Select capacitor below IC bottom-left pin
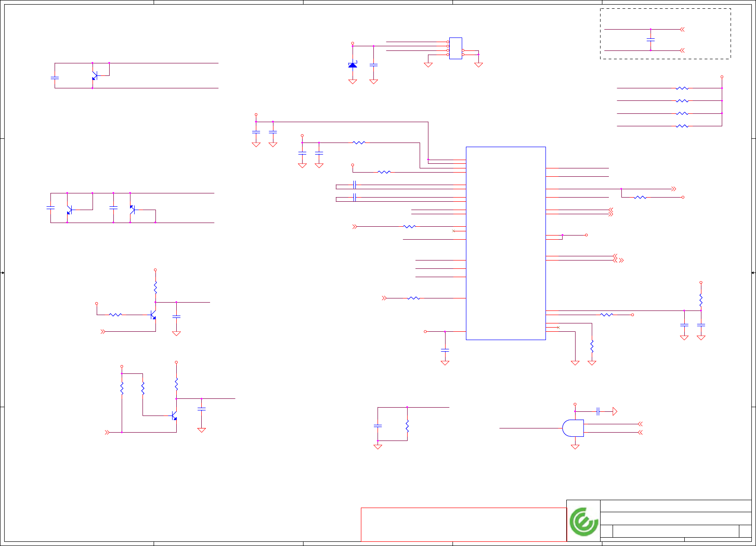 (445, 350)
